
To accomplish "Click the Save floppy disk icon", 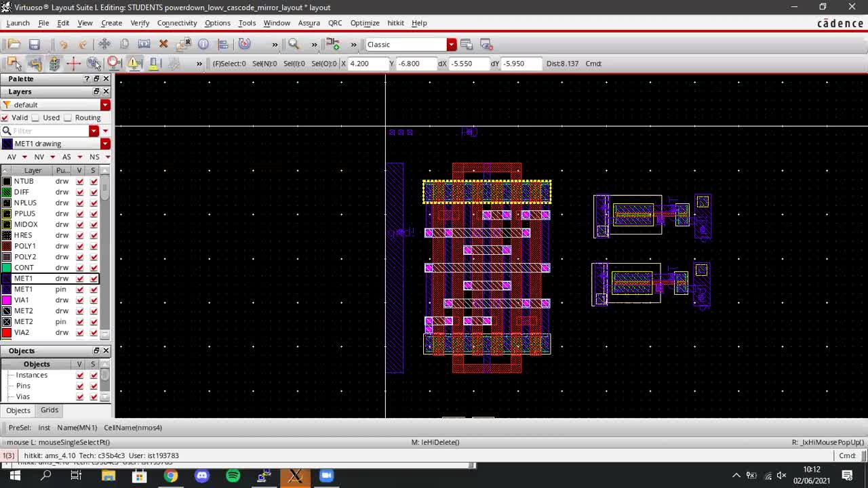I will click(35, 44).
